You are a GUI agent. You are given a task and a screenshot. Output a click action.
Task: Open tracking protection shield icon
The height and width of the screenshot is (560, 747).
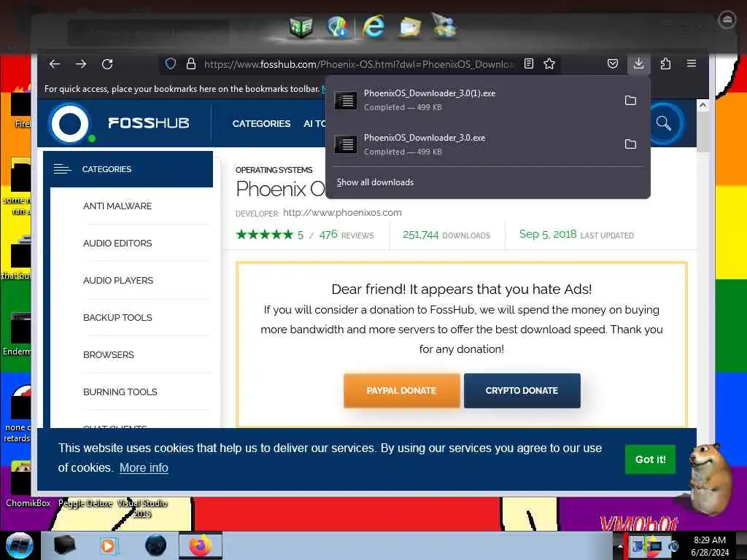click(x=171, y=64)
